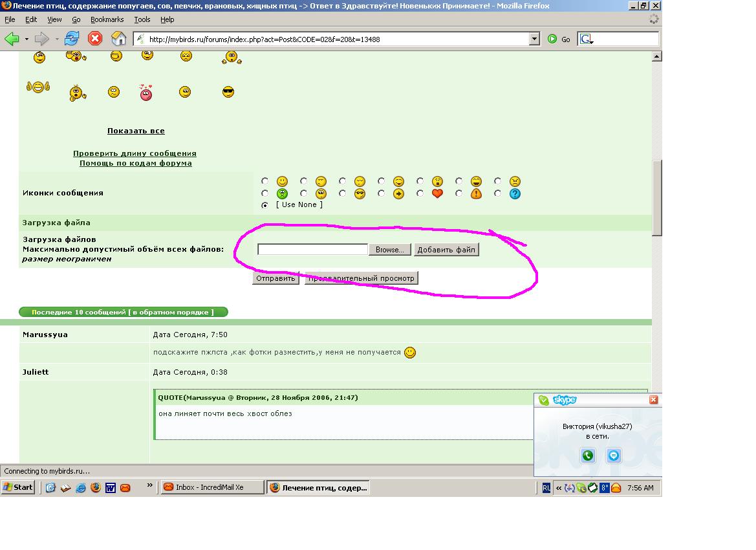
Task: Open the Back button history dropdown
Action: [x=27, y=39]
